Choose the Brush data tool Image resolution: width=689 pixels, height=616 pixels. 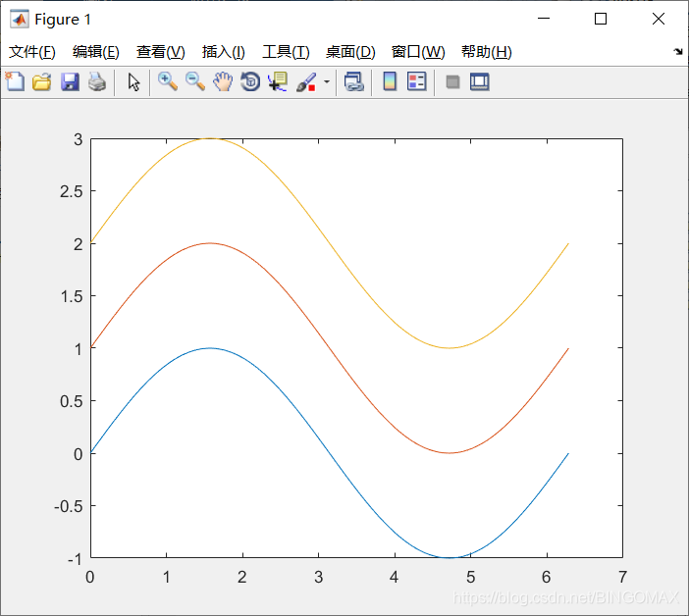click(x=306, y=82)
